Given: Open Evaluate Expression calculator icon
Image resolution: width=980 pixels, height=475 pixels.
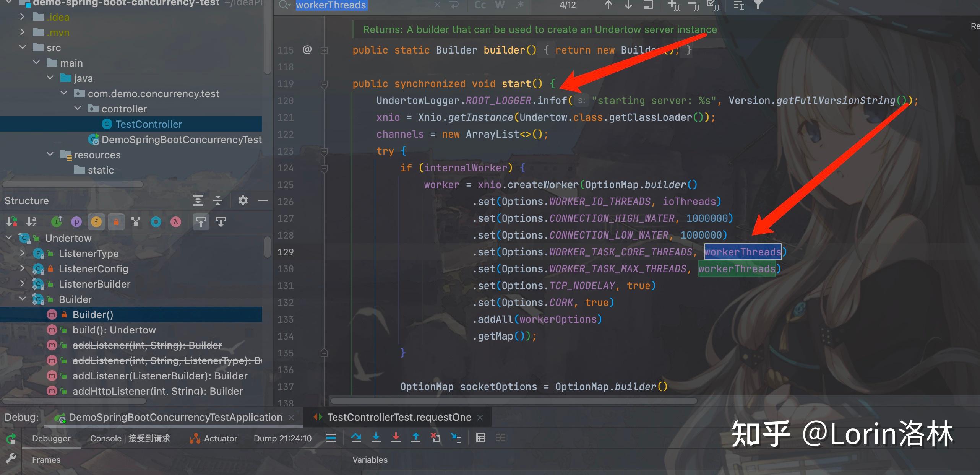Looking at the screenshot, I should click(481, 438).
